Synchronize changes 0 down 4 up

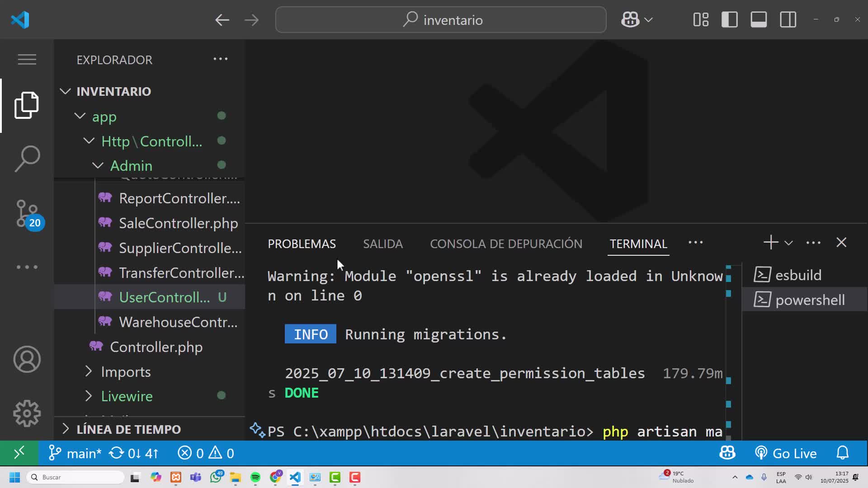pyautogui.click(x=134, y=453)
